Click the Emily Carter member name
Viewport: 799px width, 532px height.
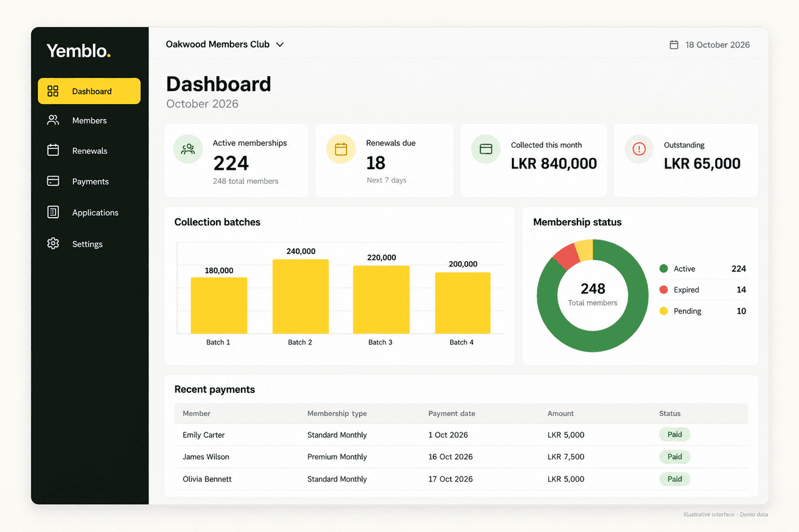(x=203, y=435)
